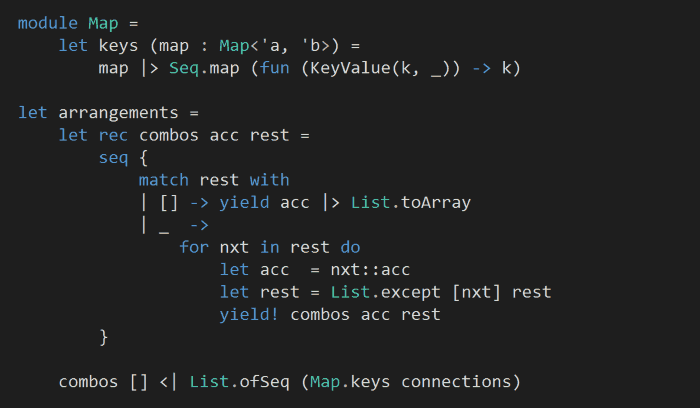Click 'List.toArray' in the yield line
This screenshot has height=408, width=700.
pyautogui.click(x=410, y=202)
